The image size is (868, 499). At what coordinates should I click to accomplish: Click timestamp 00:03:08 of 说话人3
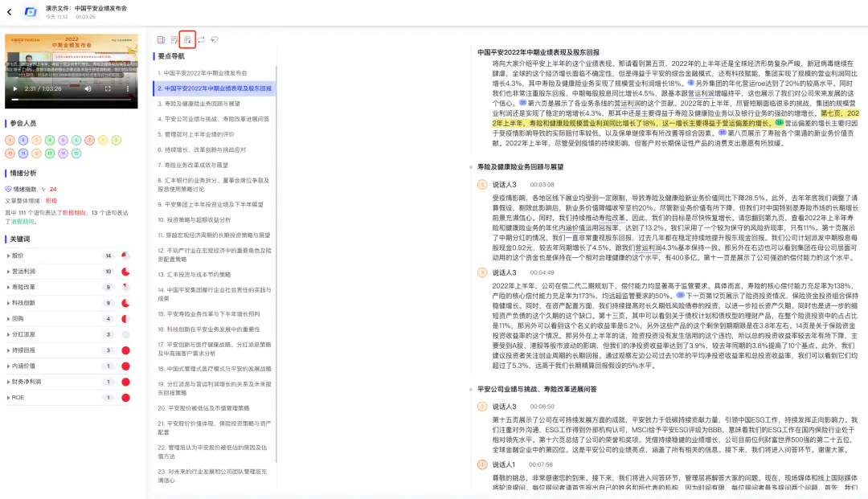click(x=542, y=185)
